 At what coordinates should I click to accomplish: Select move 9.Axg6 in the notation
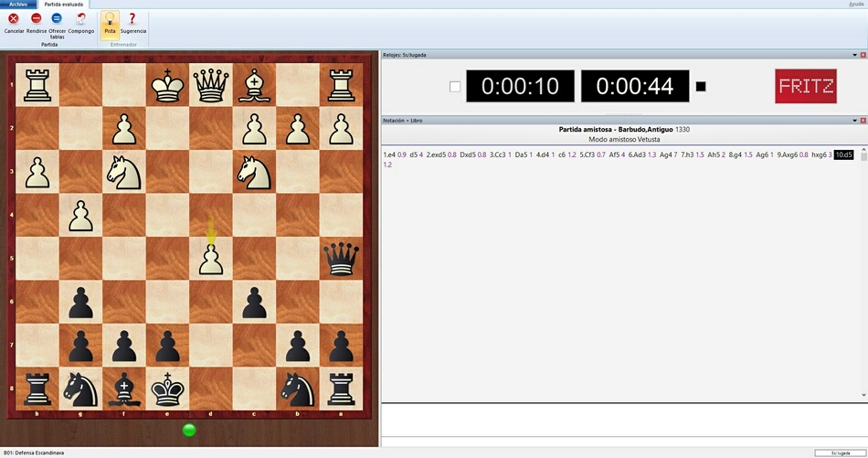pos(788,155)
